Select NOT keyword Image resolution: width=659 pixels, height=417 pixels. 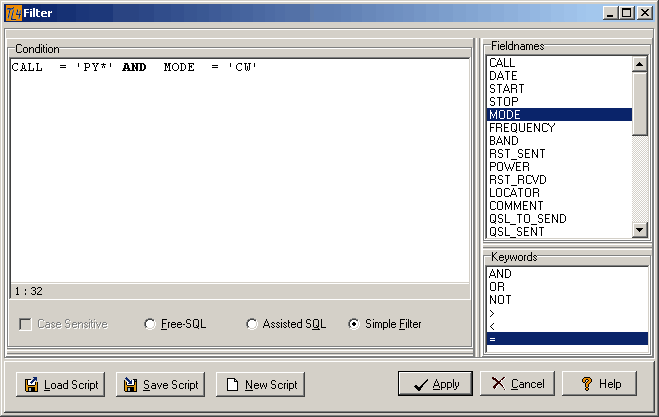[567, 300]
